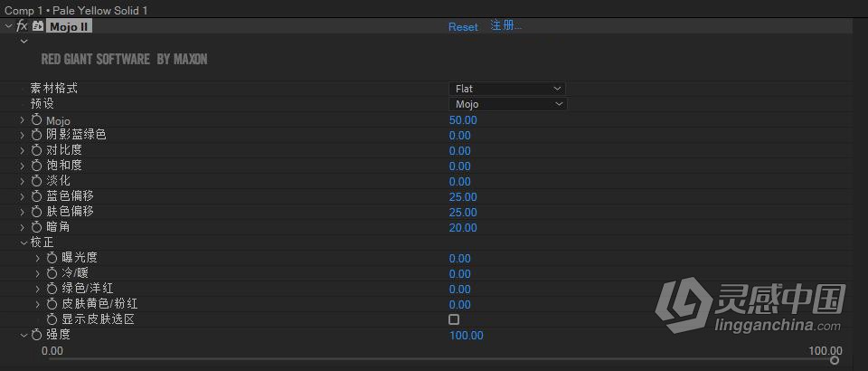This screenshot has height=371, width=868.
Task: Expand the 绿色/洋红 parameter arrow
Action: 38,289
